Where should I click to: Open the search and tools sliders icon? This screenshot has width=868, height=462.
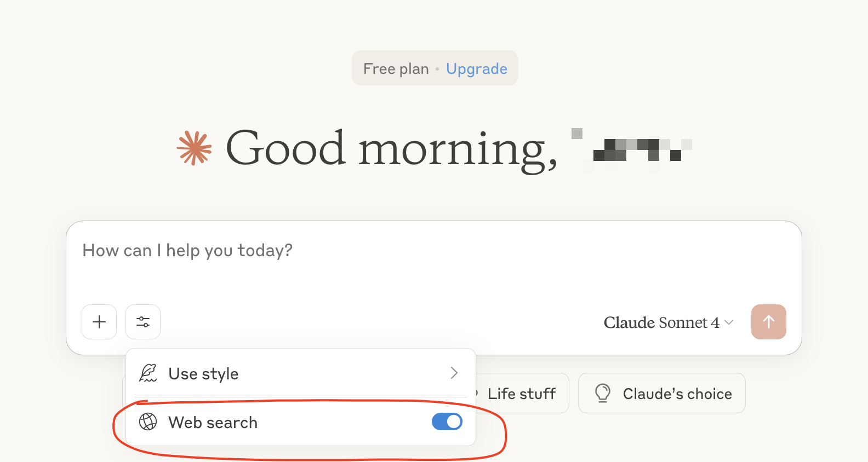[x=143, y=322]
